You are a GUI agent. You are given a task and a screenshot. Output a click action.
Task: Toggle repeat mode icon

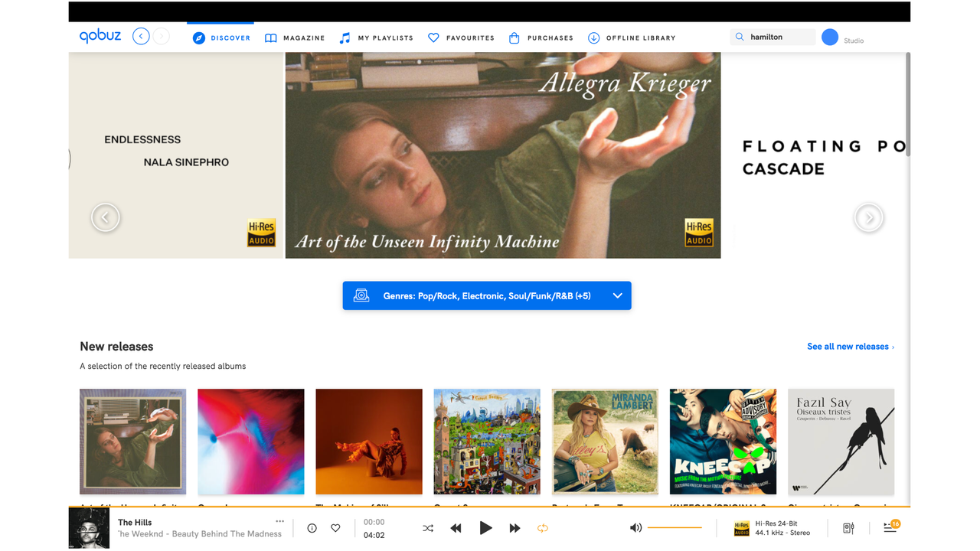(542, 528)
